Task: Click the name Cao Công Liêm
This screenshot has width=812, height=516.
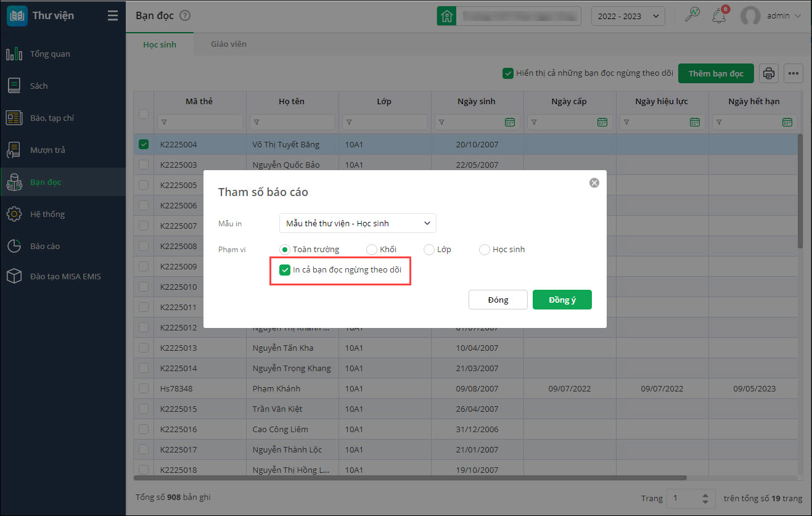Action: pyautogui.click(x=281, y=429)
